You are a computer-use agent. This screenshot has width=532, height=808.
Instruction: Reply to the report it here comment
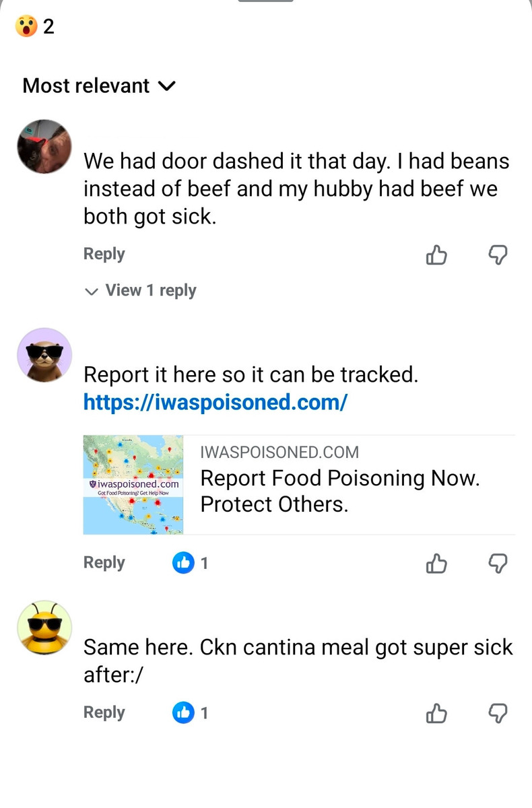coord(104,562)
